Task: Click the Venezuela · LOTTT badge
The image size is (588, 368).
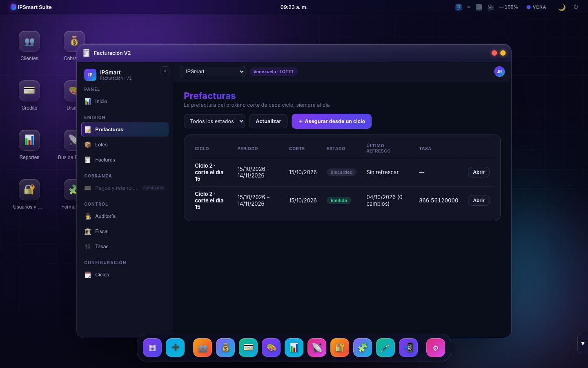Action: click(x=274, y=72)
